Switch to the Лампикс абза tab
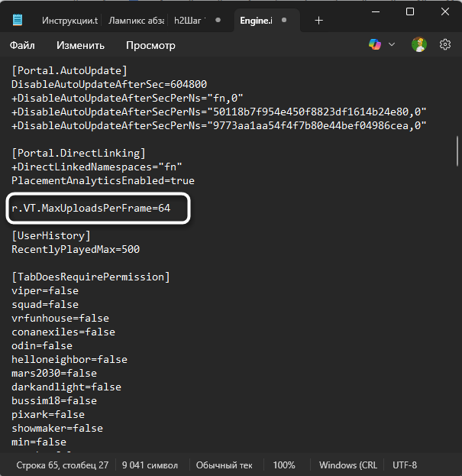The width and height of the screenshot is (462, 476). point(136,21)
